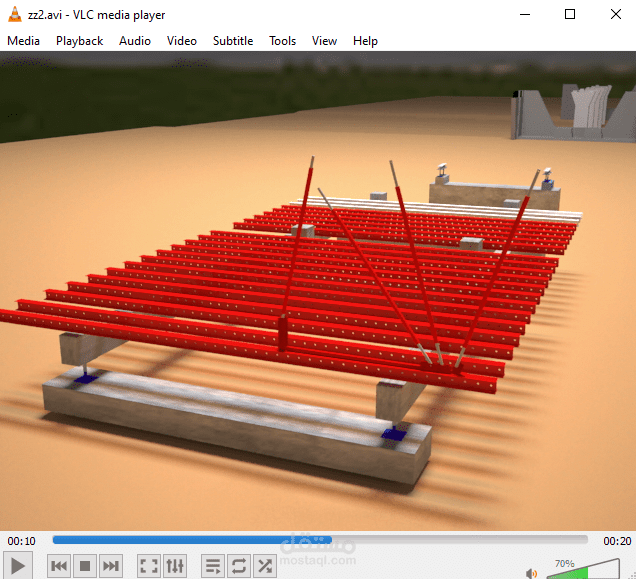Show extended settings equalizer icon

(175, 566)
